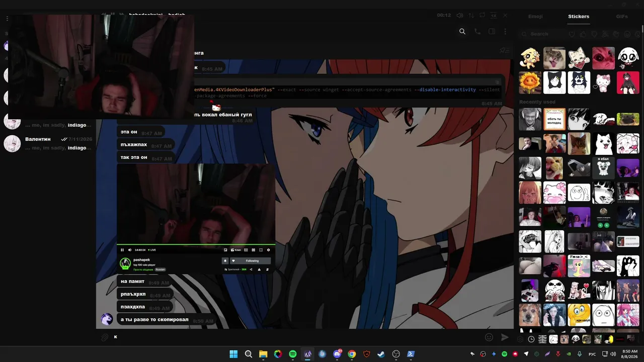Select the message 'пъхажпах'

(x=146, y=145)
